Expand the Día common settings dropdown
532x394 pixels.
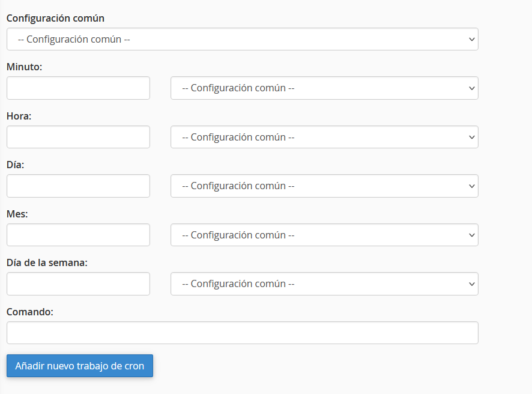[x=324, y=186]
